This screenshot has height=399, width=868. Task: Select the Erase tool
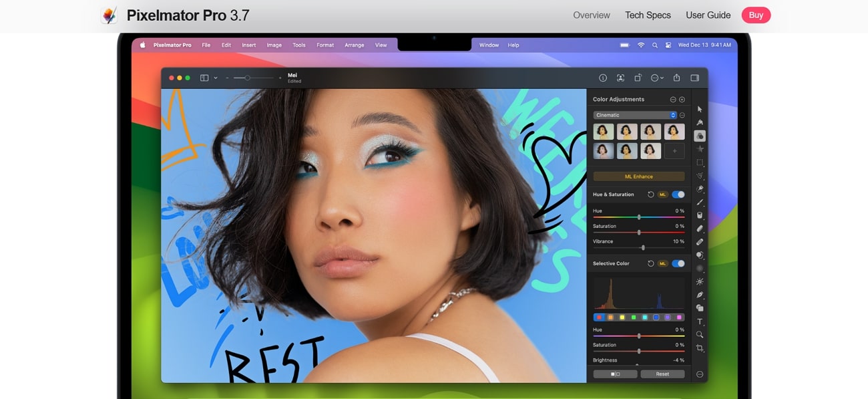coord(700,229)
